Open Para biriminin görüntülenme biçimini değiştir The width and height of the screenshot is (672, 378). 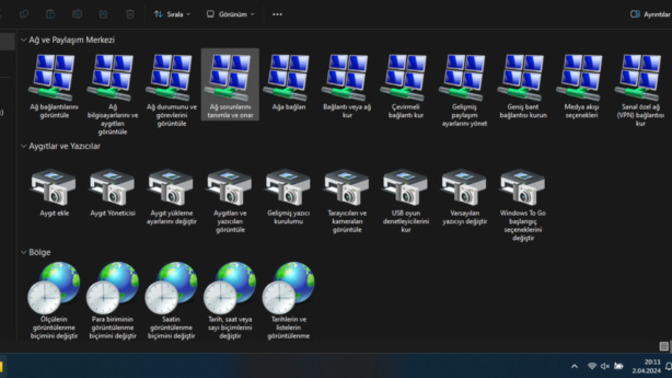pyautogui.click(x=113, y=300)
